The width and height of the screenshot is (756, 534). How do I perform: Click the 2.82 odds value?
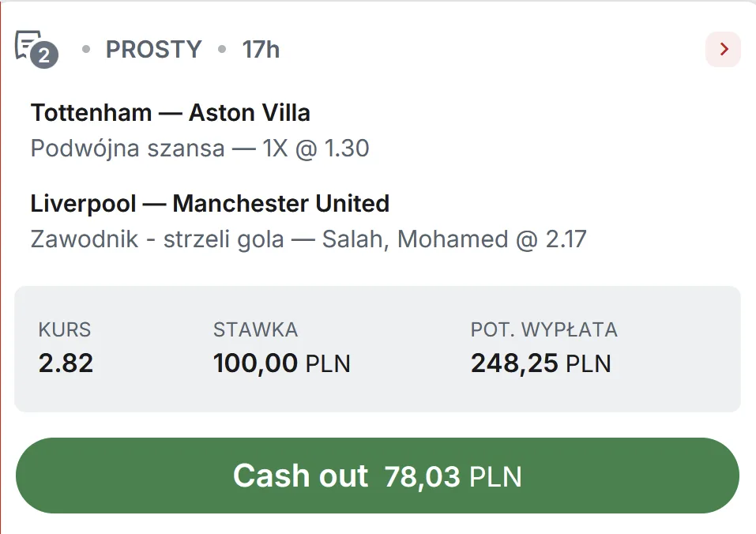point(66,363)
